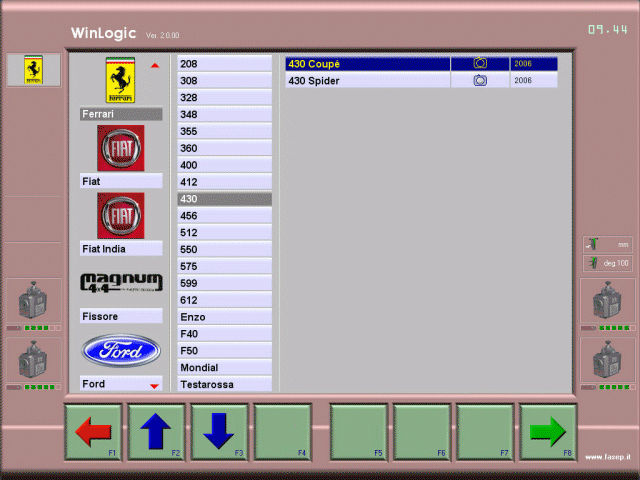Toggle the deg 100 angle unit
The width and height of the screenshot is (640, 480).
(608, 263)
